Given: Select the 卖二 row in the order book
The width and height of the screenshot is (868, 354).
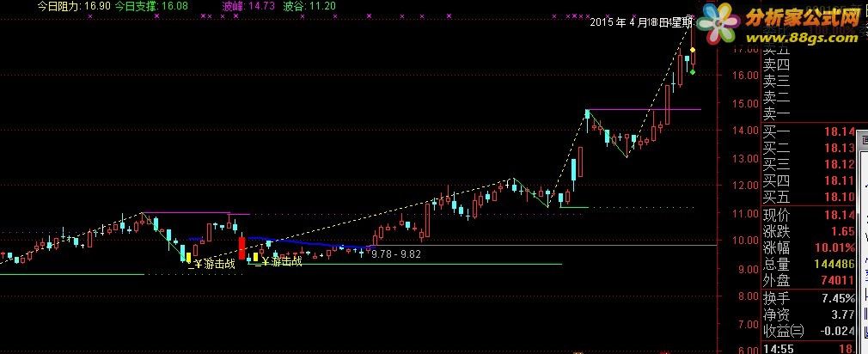Looking at the screenshot, I should tap(777, 99).
